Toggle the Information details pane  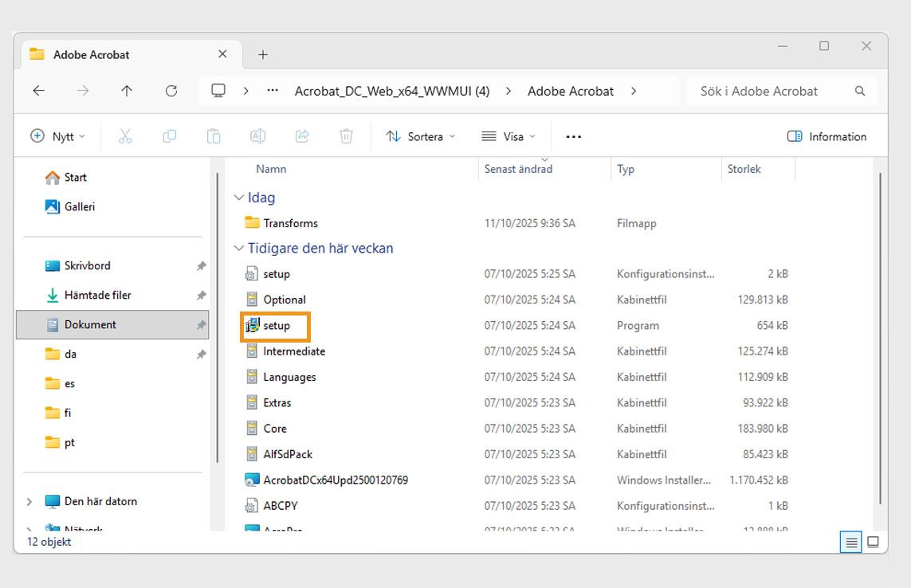827,136
